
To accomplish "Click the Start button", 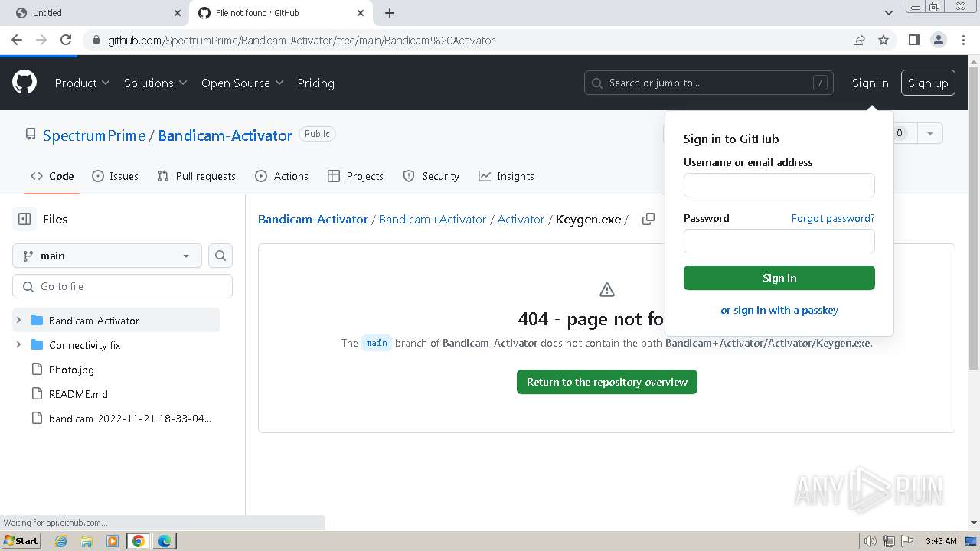I will [21, 541].
